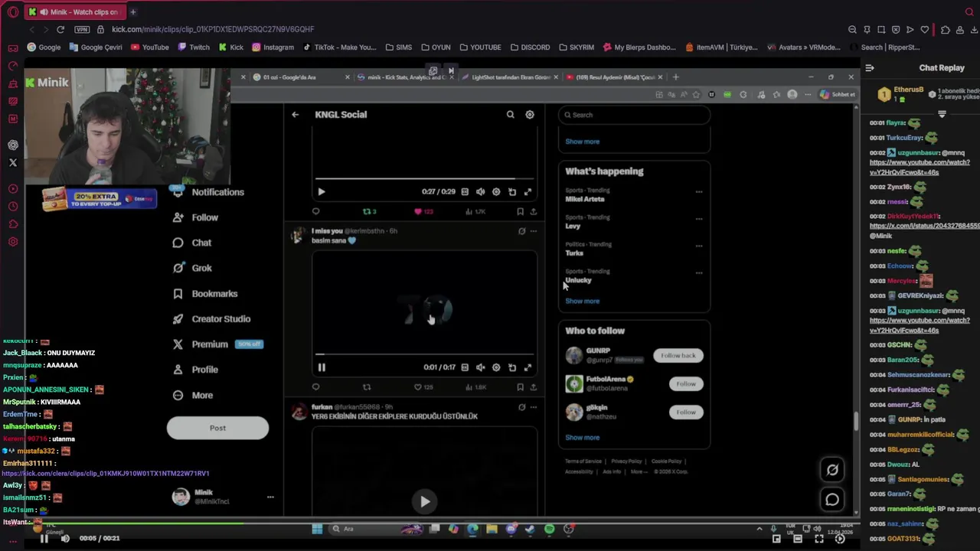The width and height of the screenshot is (980, 551).
Task: Click the zoom-out magnifier in address bar
Action: coord(852,30)
